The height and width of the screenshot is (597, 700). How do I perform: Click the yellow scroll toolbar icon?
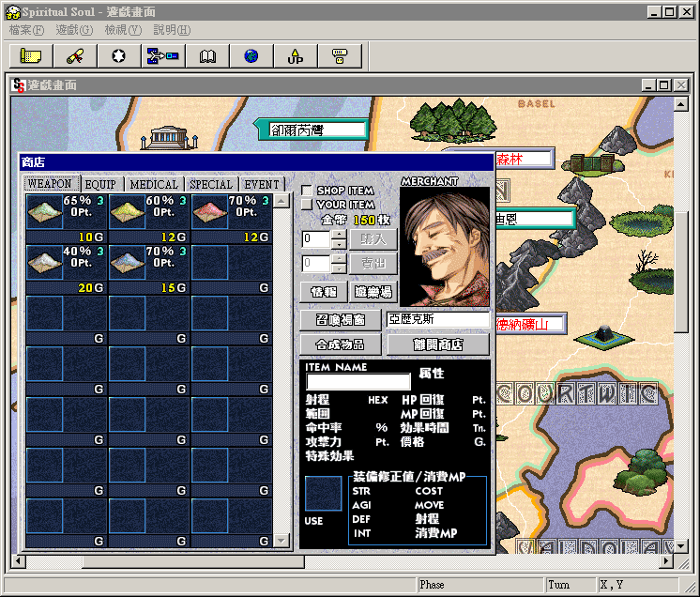coord(31,56)
